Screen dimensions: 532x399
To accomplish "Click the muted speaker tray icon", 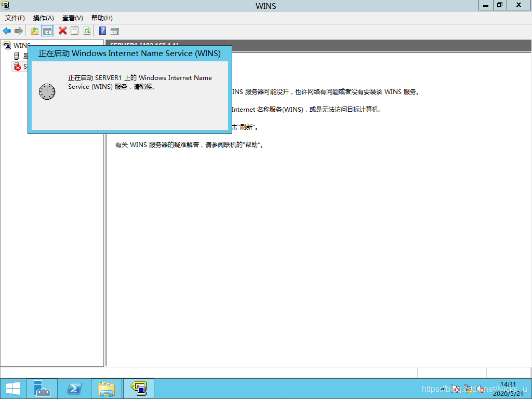I will click(480, 389).
